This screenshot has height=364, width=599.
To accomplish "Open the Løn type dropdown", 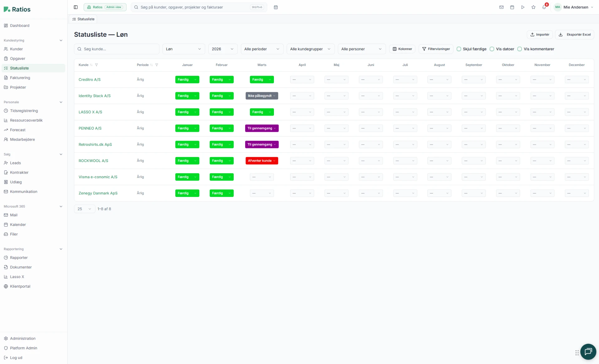I will click(183, 49).
